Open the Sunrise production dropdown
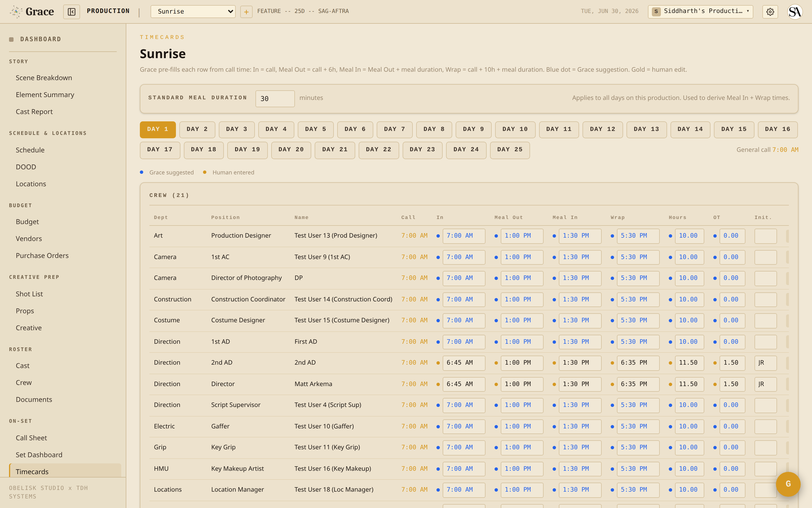This screenshot has height=508, width=812. 193,12
